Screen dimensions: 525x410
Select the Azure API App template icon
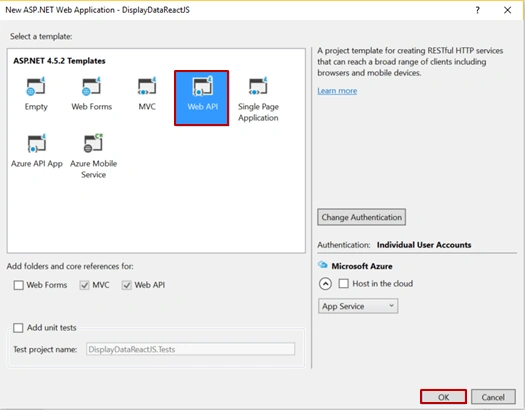37,143
